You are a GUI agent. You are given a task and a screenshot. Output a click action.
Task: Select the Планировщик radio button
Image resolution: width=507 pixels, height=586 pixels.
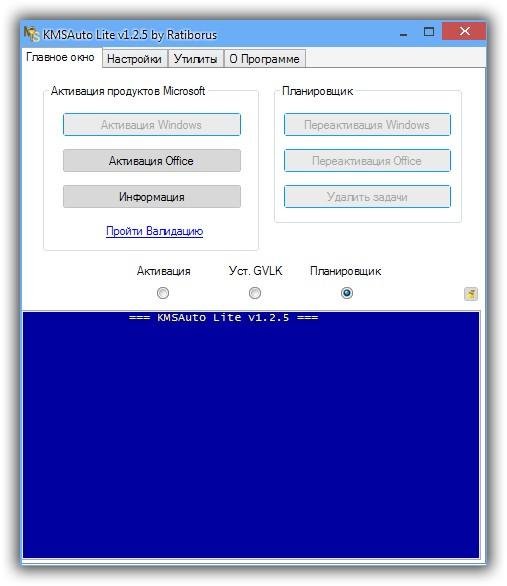point(347,293)
